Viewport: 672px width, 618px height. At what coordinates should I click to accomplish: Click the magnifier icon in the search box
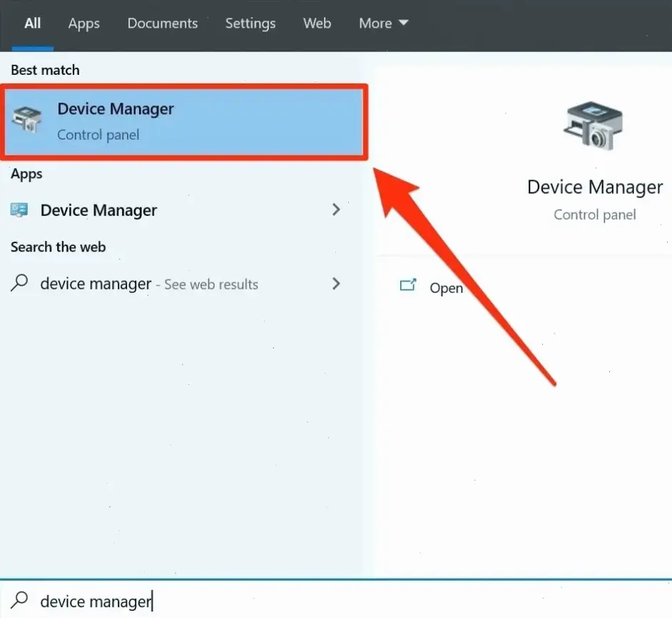(19, 600)
